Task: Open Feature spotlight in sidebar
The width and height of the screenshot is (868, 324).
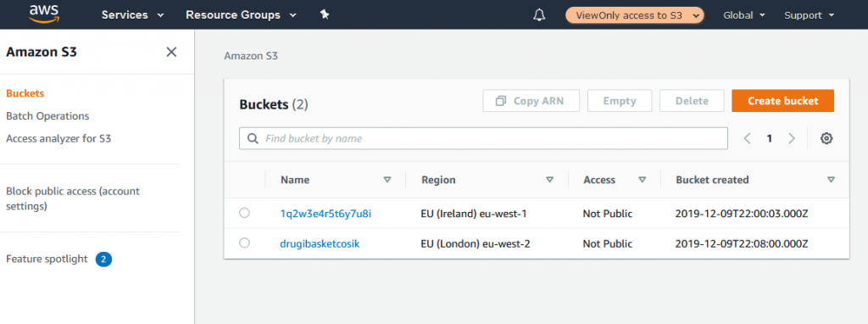Action: coord(47,259)
